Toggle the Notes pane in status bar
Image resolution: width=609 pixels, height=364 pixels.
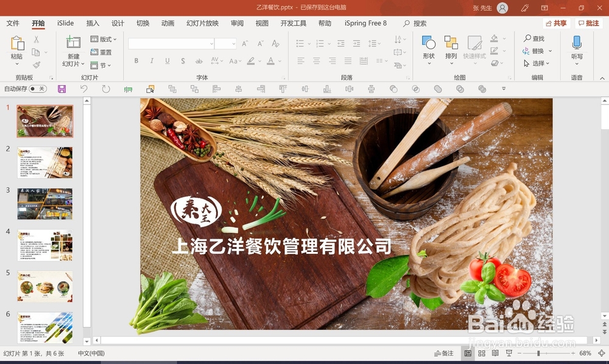pos(443,353)
